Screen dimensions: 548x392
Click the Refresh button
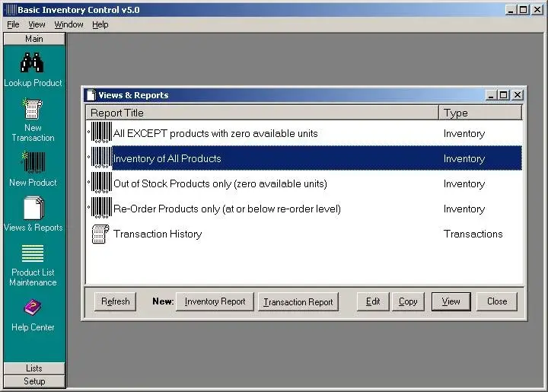tap(116, 301)
